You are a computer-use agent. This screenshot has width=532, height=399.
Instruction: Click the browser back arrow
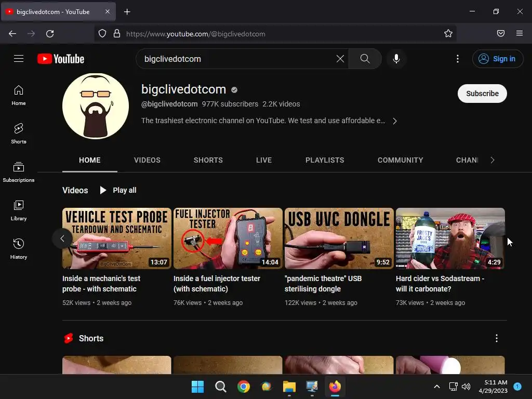click(x=12, y=34)
